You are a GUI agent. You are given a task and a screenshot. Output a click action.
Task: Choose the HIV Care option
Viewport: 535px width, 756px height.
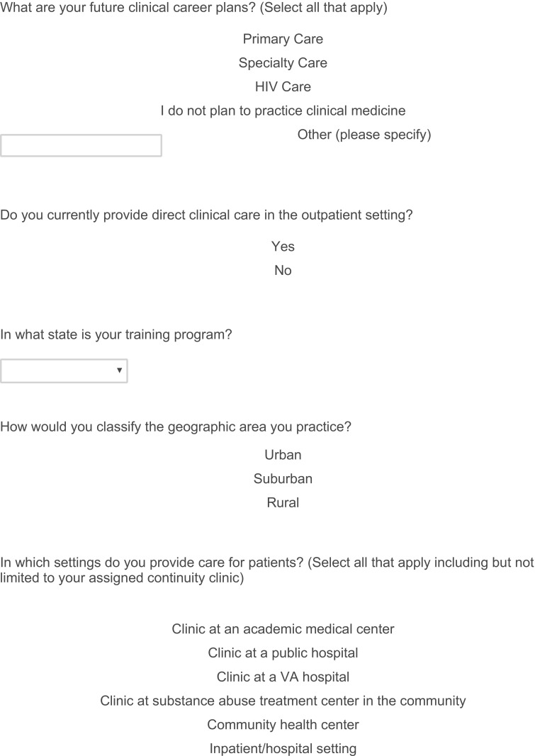point(283,87)
